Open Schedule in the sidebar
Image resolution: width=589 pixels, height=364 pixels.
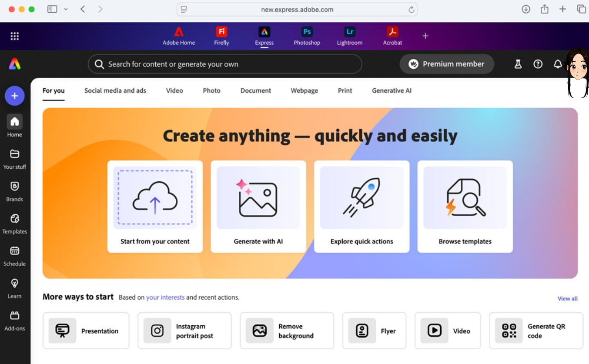coord(14,256)
